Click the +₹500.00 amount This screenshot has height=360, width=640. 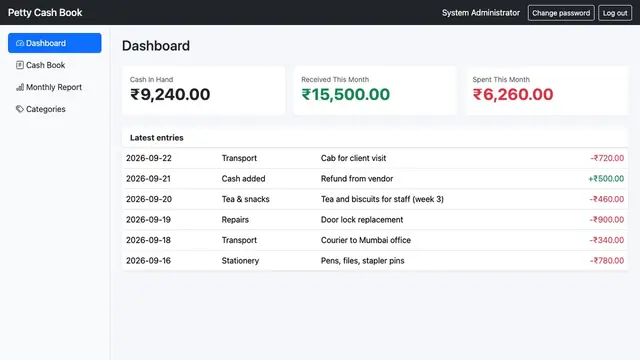606,178
